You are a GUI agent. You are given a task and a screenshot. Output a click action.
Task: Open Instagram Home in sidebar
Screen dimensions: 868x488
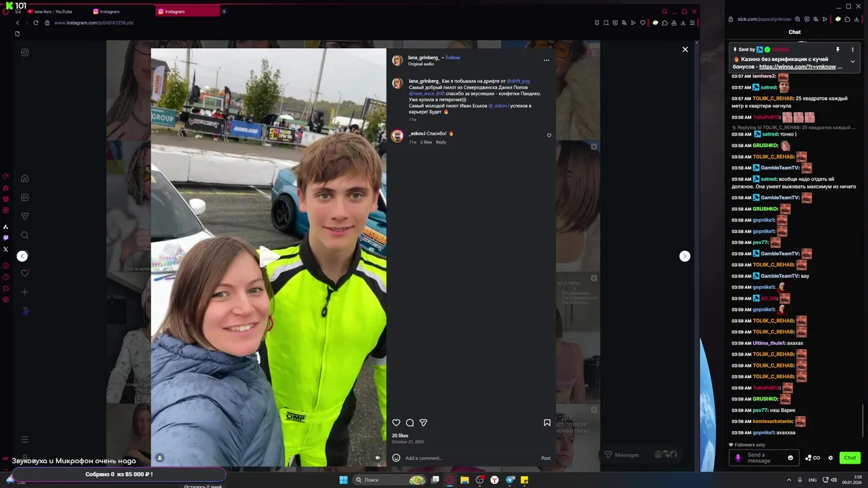click(25, 178)
